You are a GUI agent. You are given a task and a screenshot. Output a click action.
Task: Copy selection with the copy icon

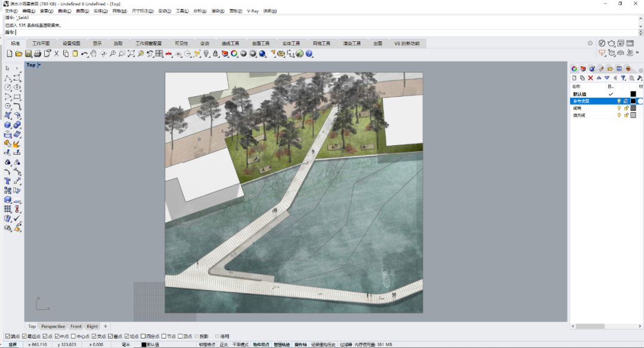click(66, 54)
